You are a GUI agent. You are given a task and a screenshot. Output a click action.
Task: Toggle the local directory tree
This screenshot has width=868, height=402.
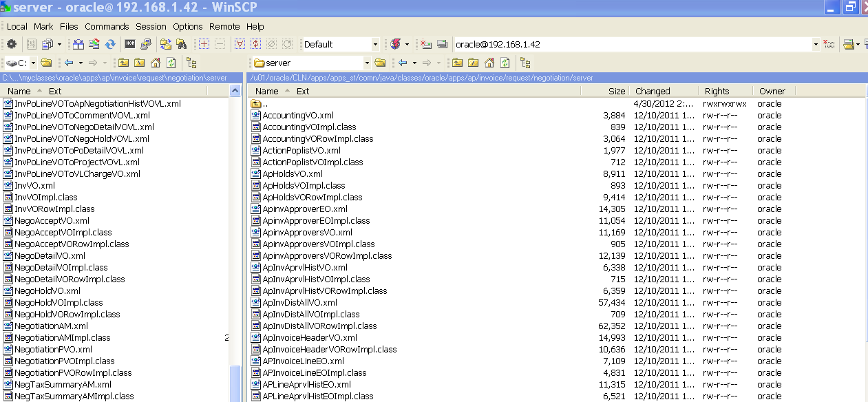191,63
